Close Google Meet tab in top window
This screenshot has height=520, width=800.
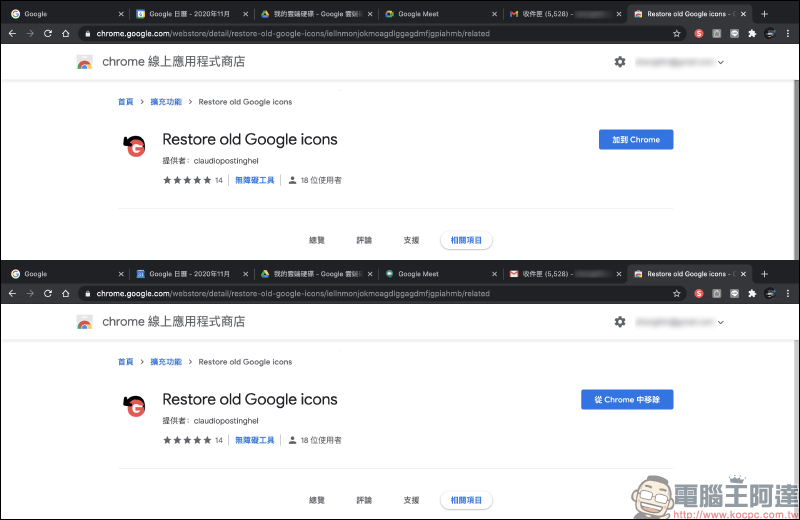[494, 14]
